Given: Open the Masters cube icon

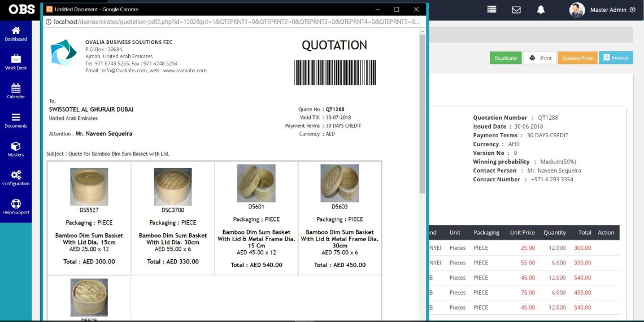Looking at the screenshot, I should pos(16,149).
